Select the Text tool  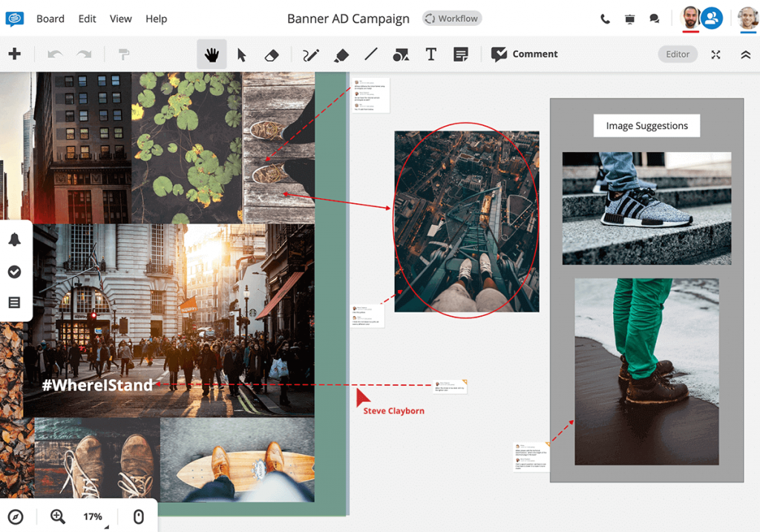[x=431, y=53]
